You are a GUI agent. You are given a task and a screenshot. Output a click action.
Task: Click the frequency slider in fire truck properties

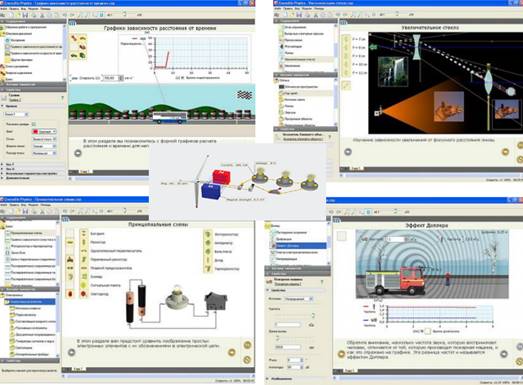[294, 316]
